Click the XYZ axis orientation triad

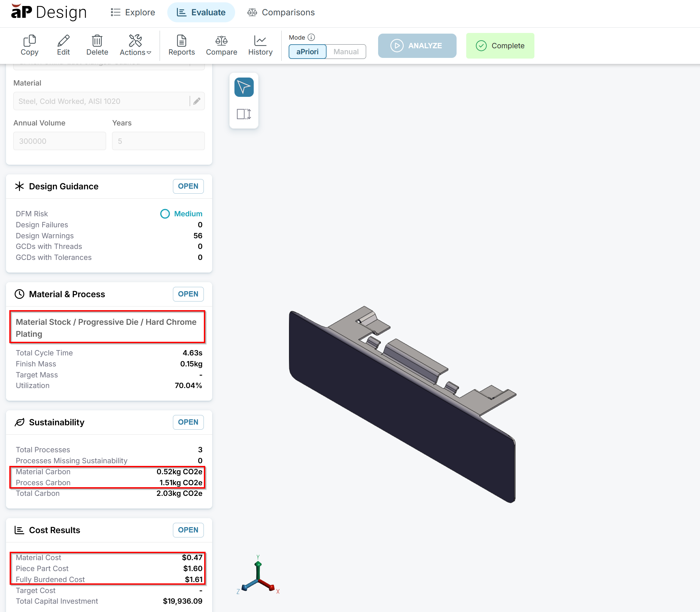(x=258, y=575)
